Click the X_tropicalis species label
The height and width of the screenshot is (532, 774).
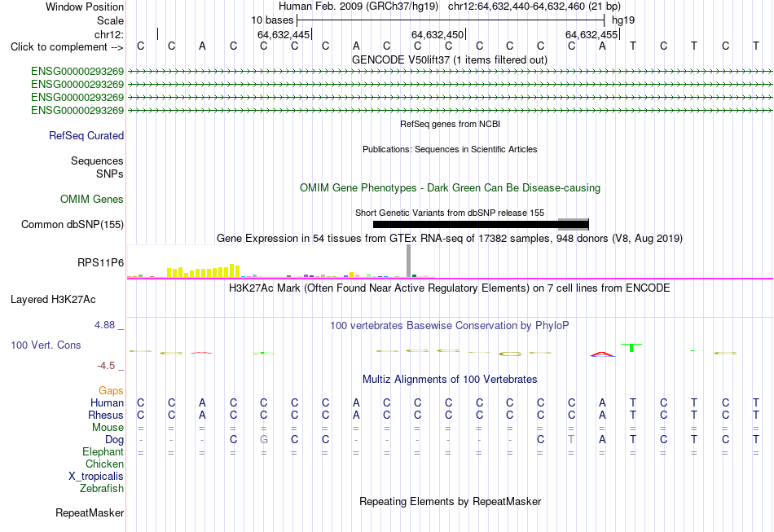(96, 477)
